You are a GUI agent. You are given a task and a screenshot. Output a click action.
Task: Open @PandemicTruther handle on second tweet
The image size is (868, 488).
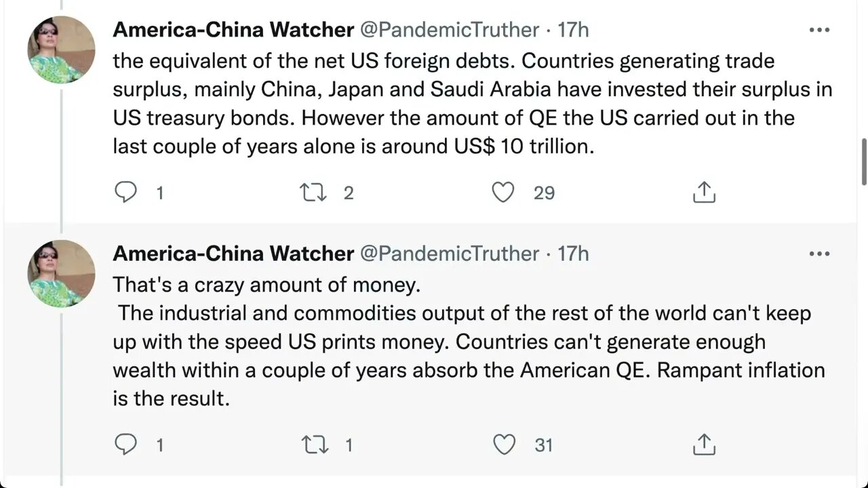click(x=449, y=253)
